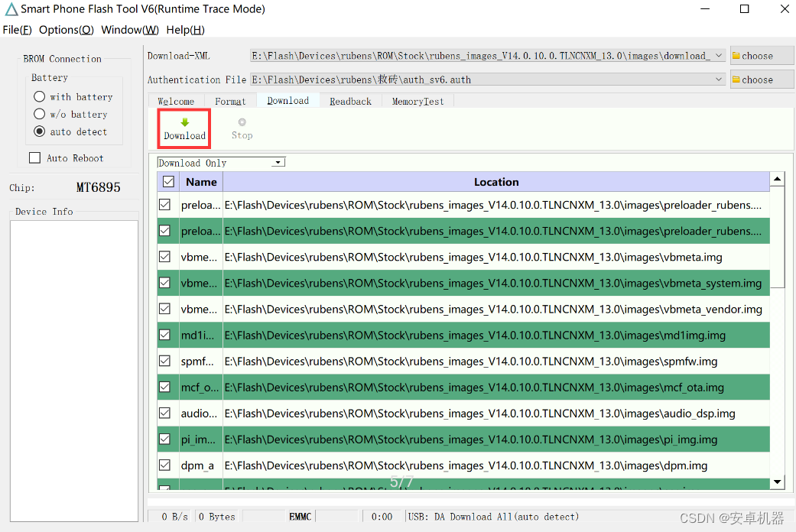Uncheck the audio_dsp.img row checkbox

(x=164, y=414)
